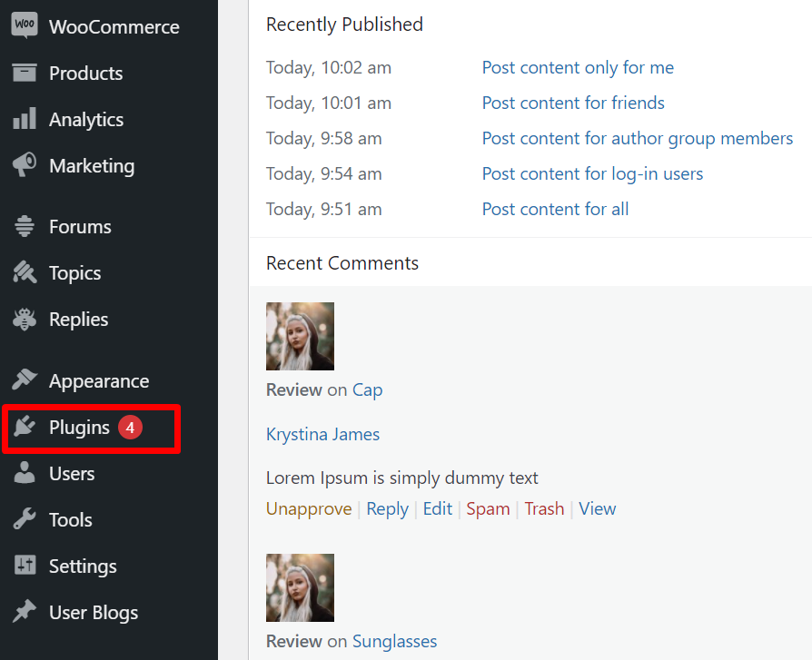Click the Appearance paintbrush icon
The width and height of the screenshot is (812, 660).
point(25,380)
